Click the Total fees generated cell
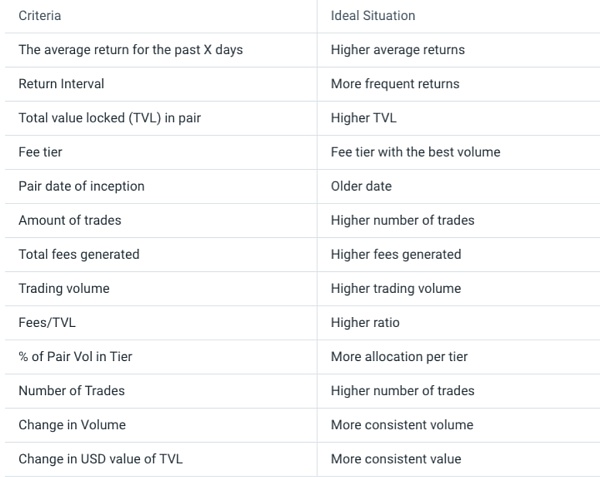The width and height of the screenshot is (600, 477). coord(79,254)
